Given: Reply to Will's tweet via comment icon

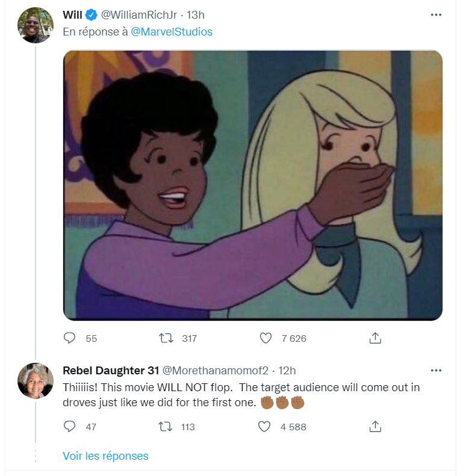Looking at the screenshot, I should coord(70,338).
